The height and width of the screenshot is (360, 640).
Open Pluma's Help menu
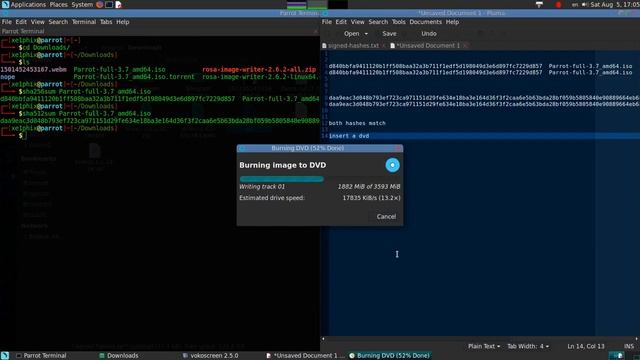[x=452, y=22]
